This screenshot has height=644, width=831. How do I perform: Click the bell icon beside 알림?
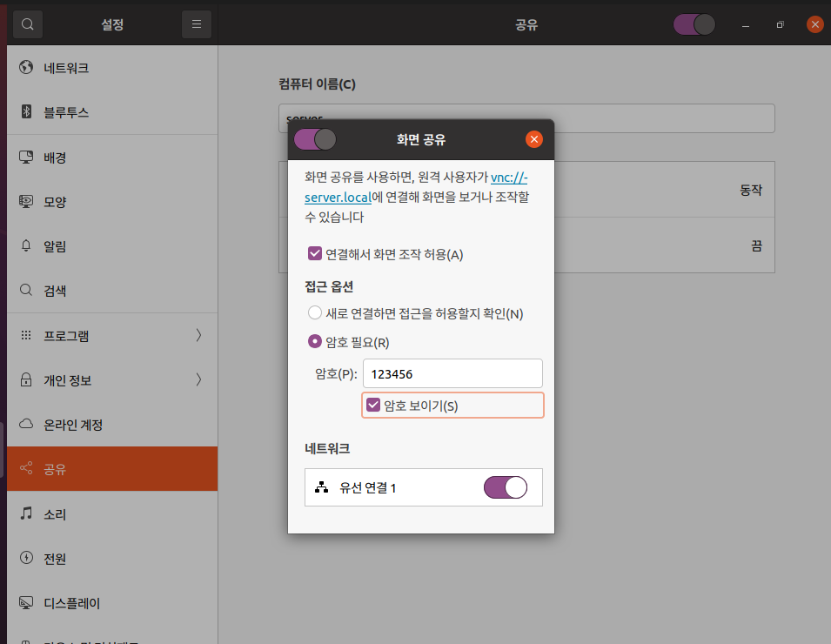(x=26, y=245)
